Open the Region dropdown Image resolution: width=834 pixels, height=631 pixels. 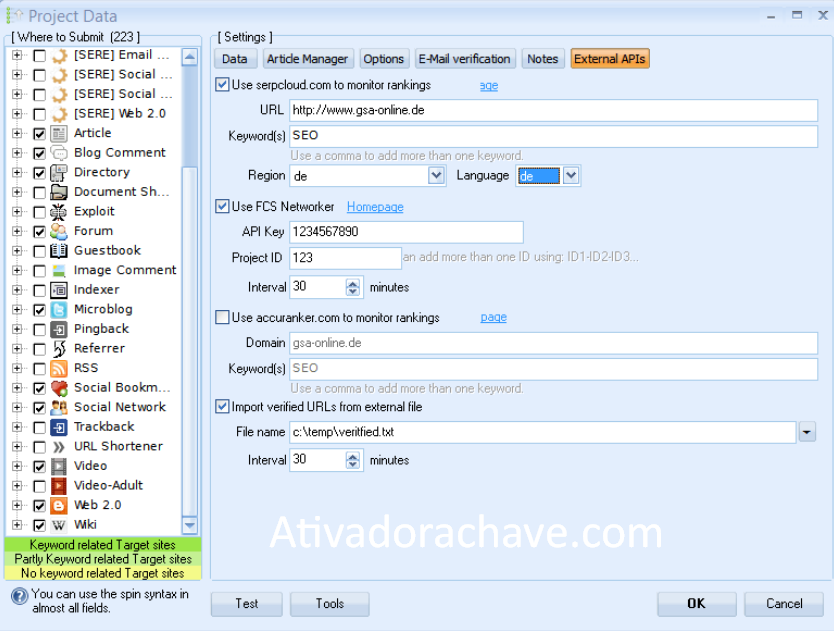(x=436, y=174)
